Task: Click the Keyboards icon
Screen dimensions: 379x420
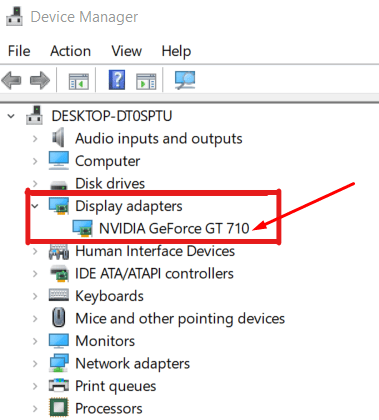Action: (59, 295)
